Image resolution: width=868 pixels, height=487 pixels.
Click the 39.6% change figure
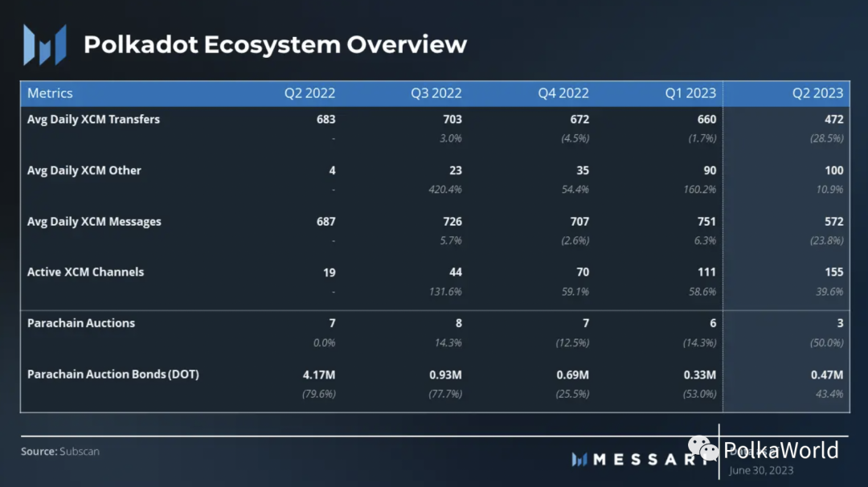click(x=829, y=291)
